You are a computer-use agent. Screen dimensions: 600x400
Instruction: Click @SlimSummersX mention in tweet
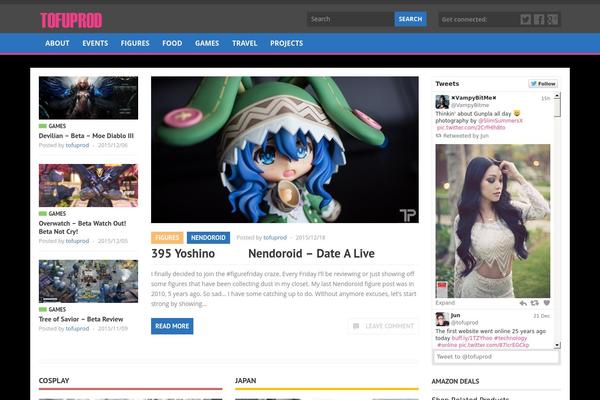click(500, 121)
